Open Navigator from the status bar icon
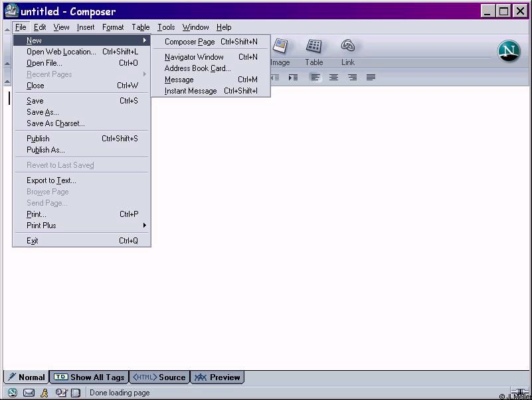 click(x=13, y=393)
